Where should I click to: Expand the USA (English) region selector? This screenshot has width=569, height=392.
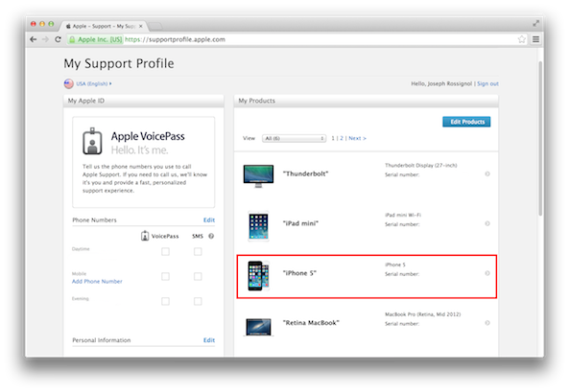click(94, 83)
